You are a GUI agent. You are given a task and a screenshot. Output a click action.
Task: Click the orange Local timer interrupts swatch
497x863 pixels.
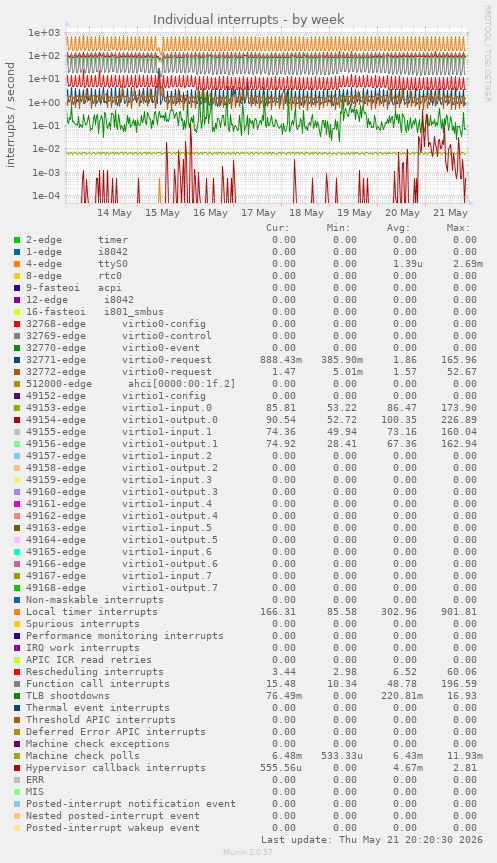click(17, 612)
